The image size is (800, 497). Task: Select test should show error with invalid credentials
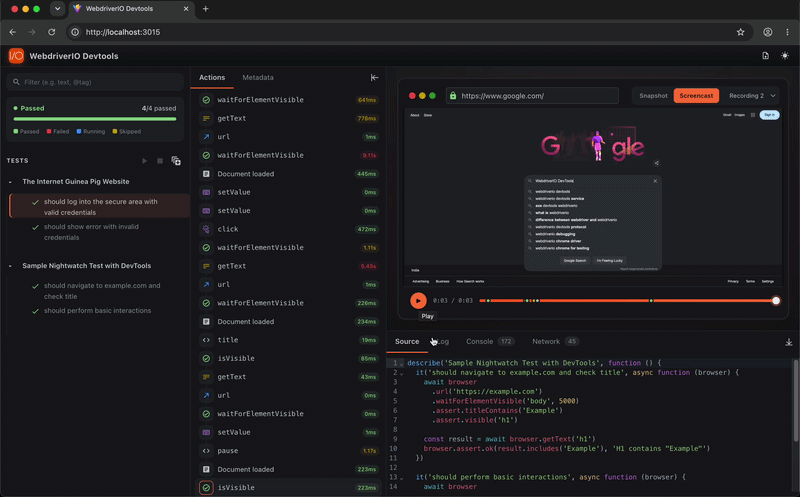[99, 232]
